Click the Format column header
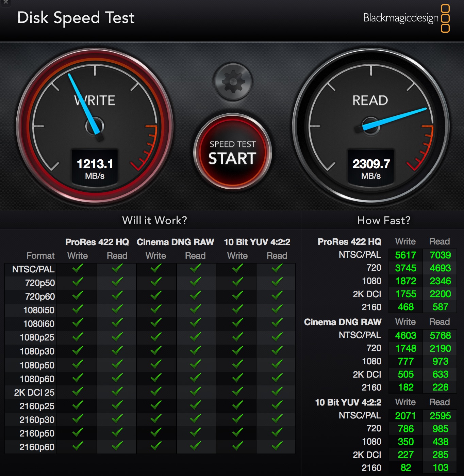The image size is (464, 476). 40,256
